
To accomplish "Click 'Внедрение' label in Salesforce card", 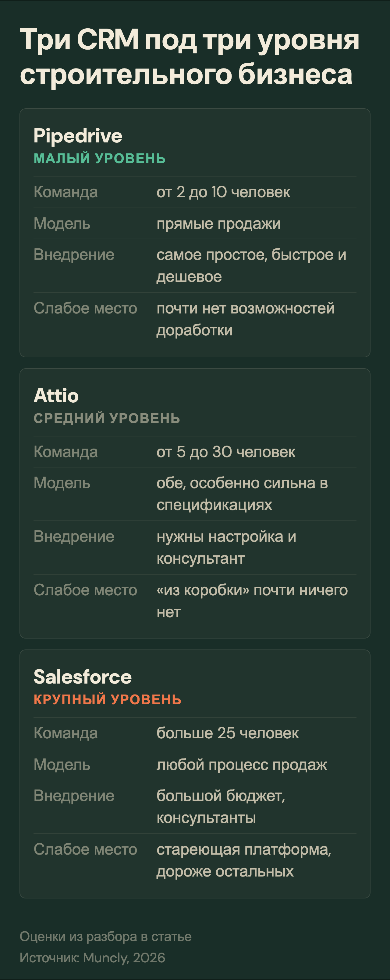I will tap(74, 796).
